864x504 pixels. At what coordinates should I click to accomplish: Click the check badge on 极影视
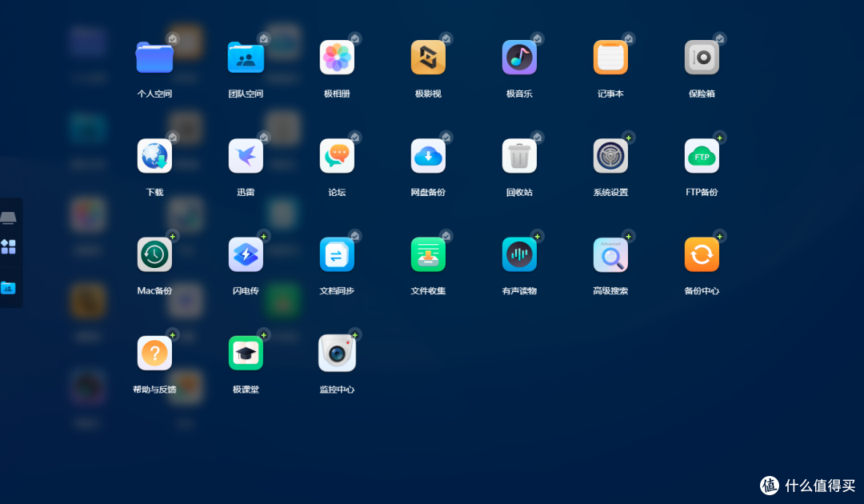click(x=446, y=38)
